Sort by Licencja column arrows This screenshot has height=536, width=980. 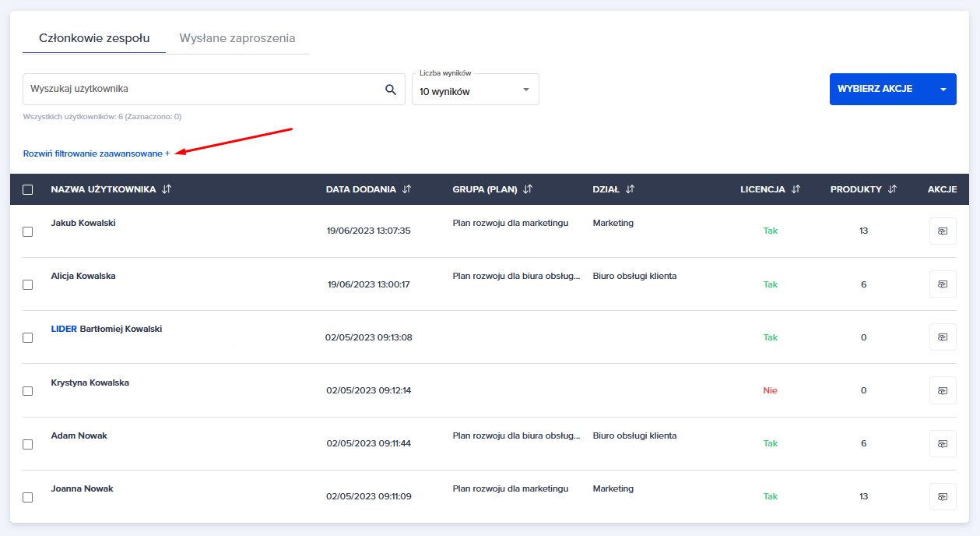(796, 189)
